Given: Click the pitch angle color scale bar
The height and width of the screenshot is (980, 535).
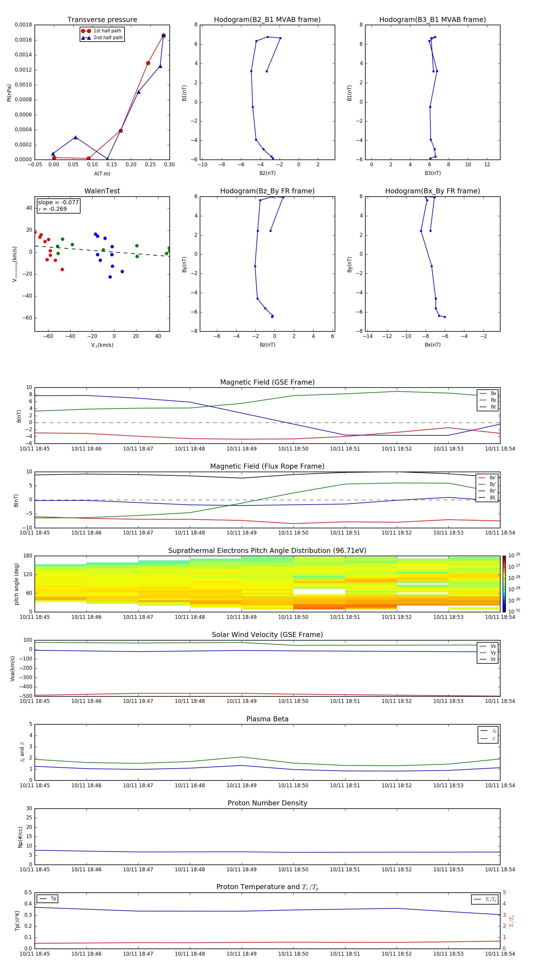Looking at the screenshot, I should (504, 584).
